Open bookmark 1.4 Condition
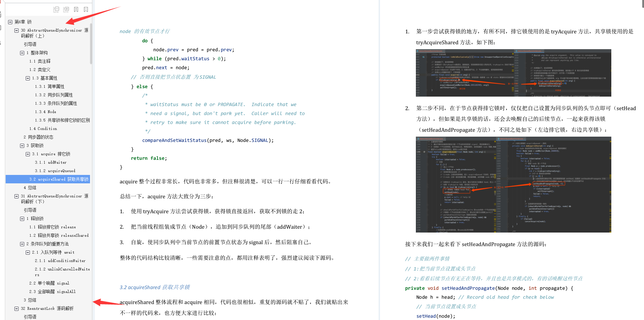This screenshot has height=320, width=644. [43, 129]
